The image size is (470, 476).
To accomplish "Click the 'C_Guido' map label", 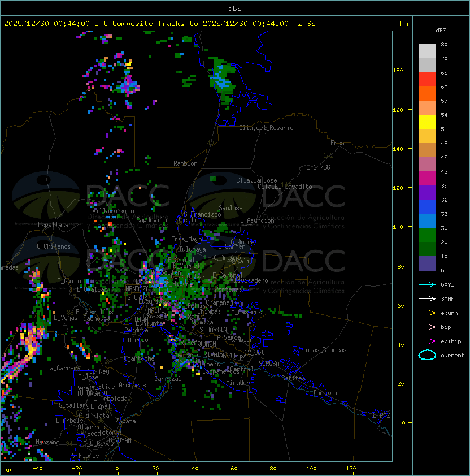I will pos(69,281).
